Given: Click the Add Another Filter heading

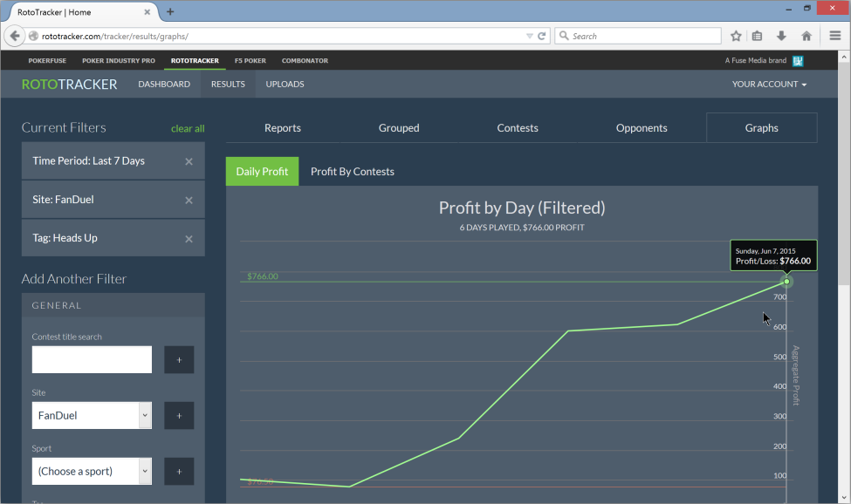Looking at the screenshot, I should [x=74, y=278].
